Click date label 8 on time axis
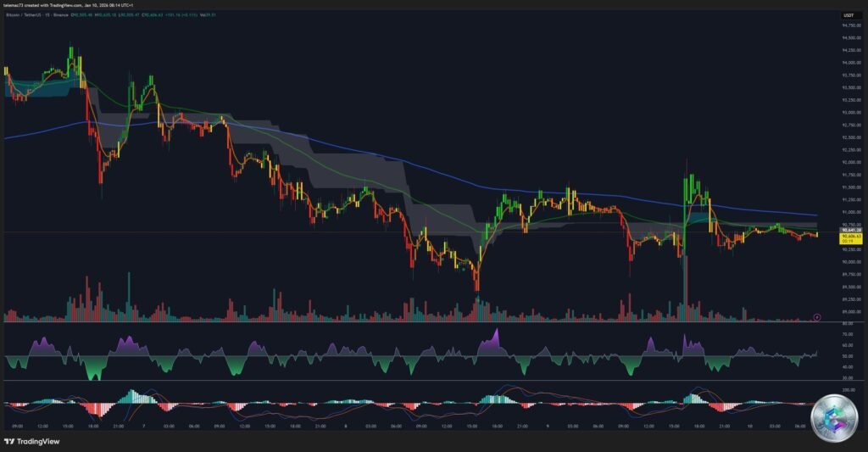The width and height of the screenshot is (868, 452). 346,427
